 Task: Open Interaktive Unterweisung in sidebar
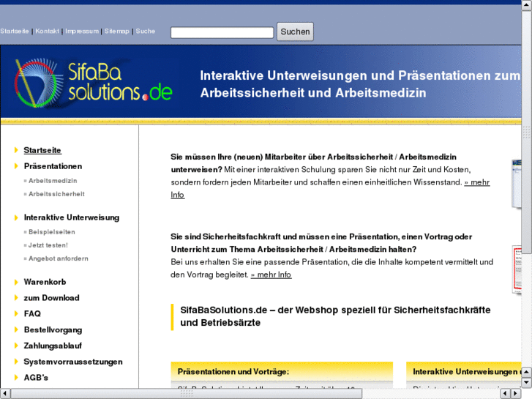pyautogui.click(x=72, y=217)
